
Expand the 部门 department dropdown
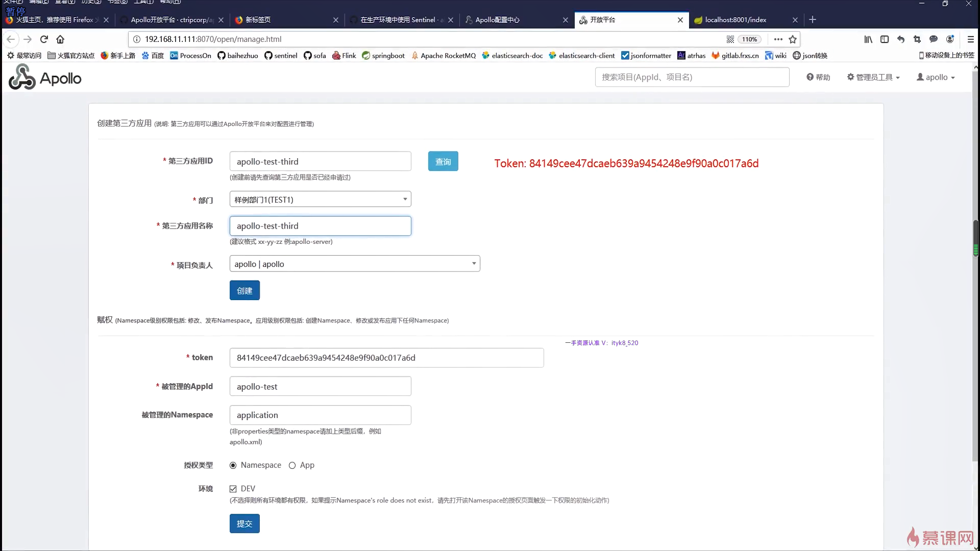(x=320, y=199)
